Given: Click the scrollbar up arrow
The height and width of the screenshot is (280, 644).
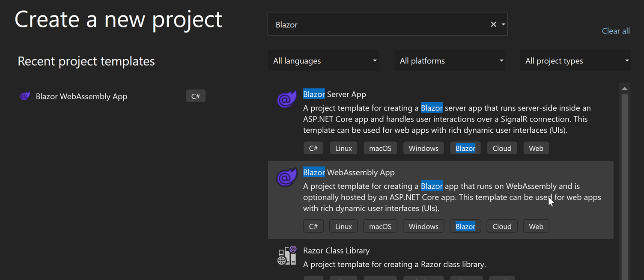Looking at the screenshot, I should click(x=624, y=88).
